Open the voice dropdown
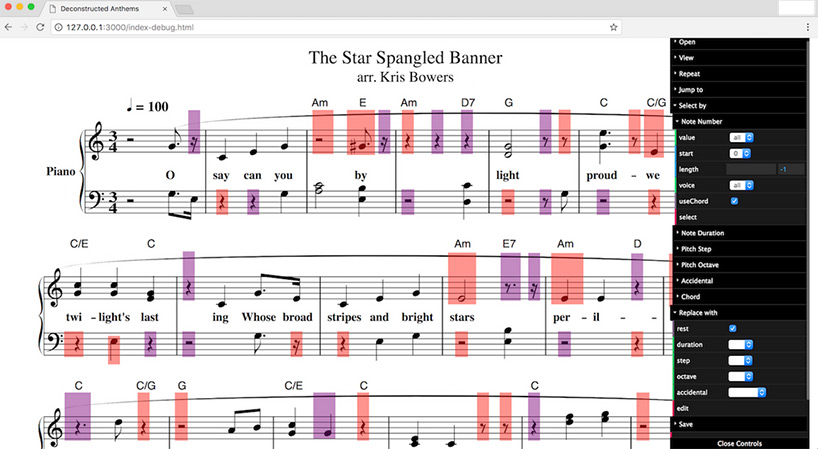Image resolution: width=818 pixels, height=449 pixels. 741,185
